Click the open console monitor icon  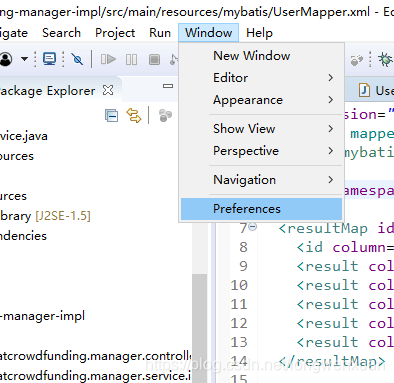(49, 59)
